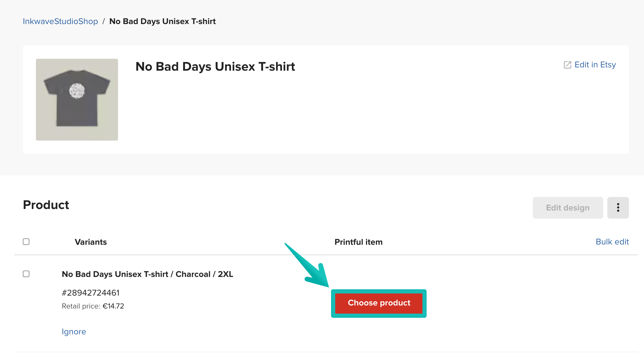
Task: Open the three-dot overflow menu next to Edit design
Action: point(618,207)
